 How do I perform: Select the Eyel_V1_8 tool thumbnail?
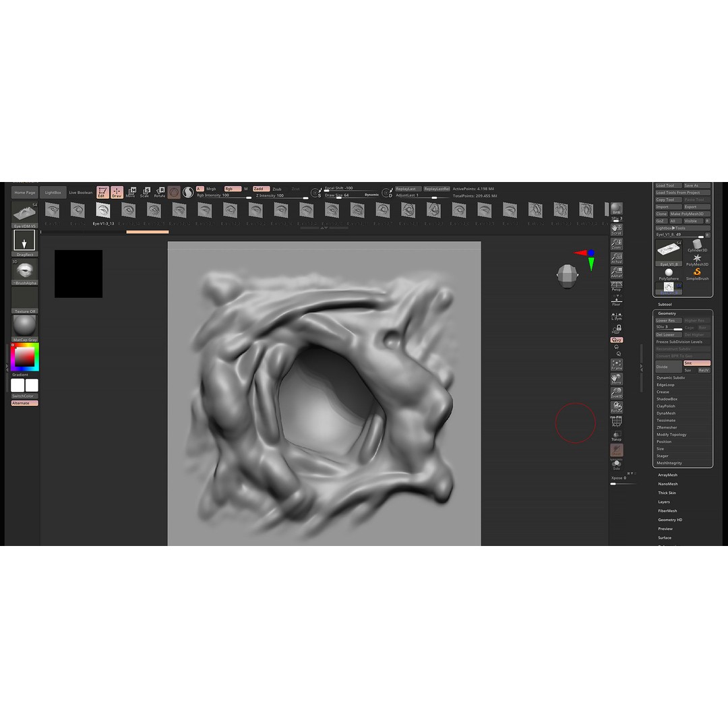coord(669,252)
